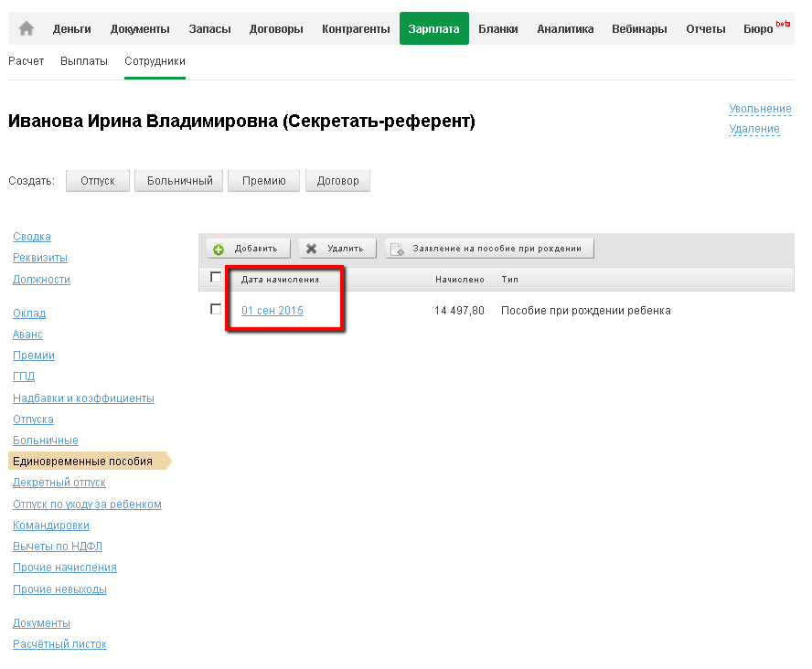Open the Декретный отпуск section
The image size is (812, 669).
click(59, 483)
